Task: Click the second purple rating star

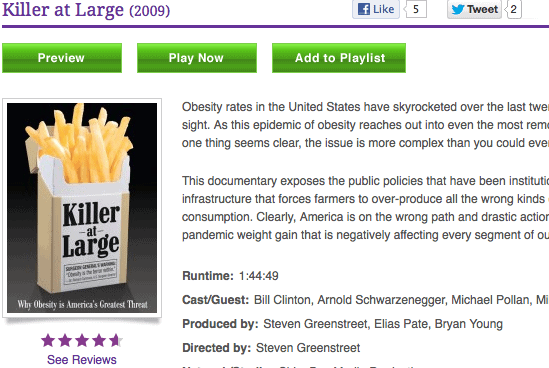Action: coord(65,340)
